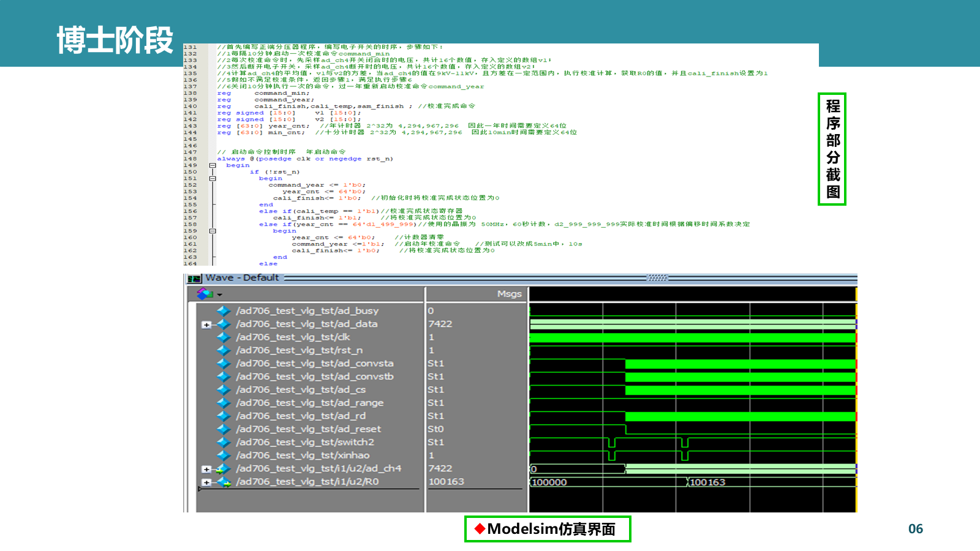The width and height of the screenshot is (980, 551).
Task: Click the second xinhao low pulse in waveform
Action: click(685, 455)
